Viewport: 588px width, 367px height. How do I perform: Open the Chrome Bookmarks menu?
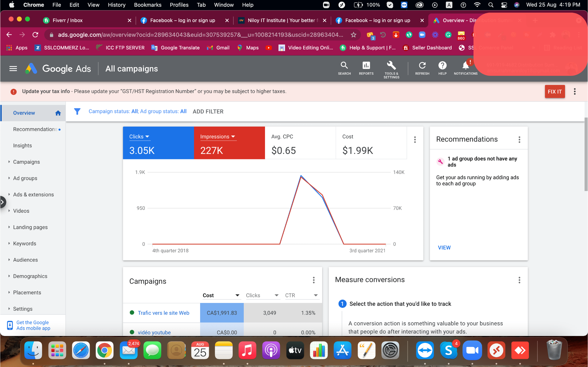148,5
